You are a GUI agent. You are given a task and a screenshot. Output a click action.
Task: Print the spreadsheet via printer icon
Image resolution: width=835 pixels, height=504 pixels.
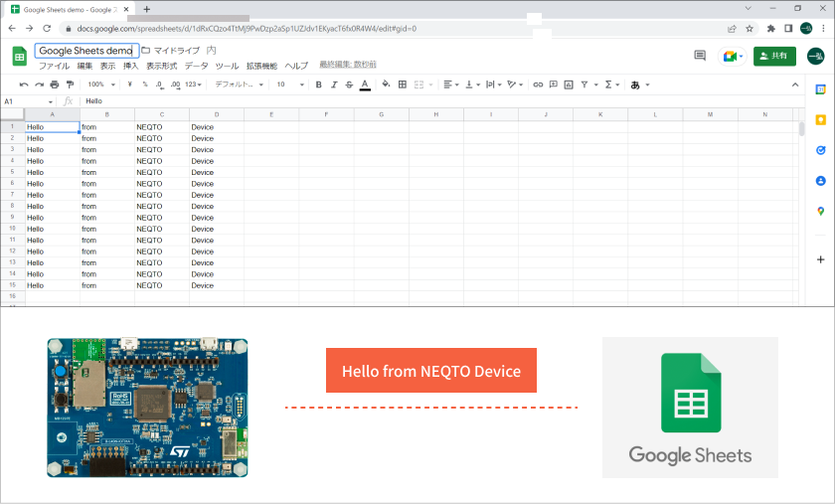coord(55,84)
